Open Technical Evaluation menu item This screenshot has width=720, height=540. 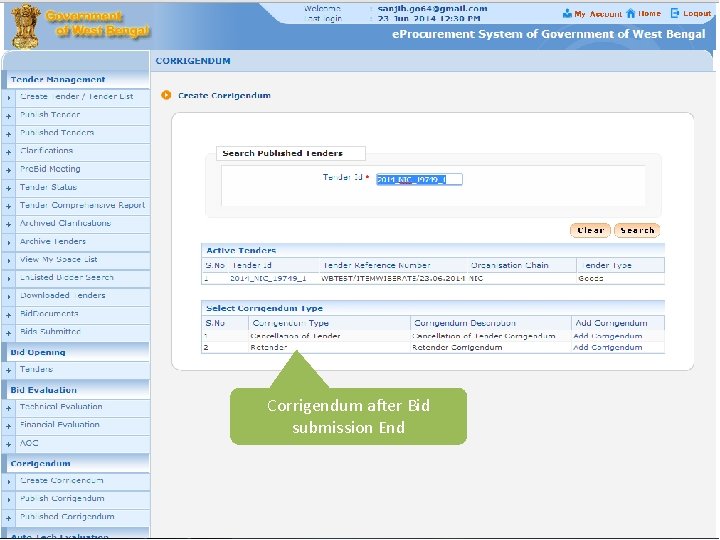[x=61, y=406]
